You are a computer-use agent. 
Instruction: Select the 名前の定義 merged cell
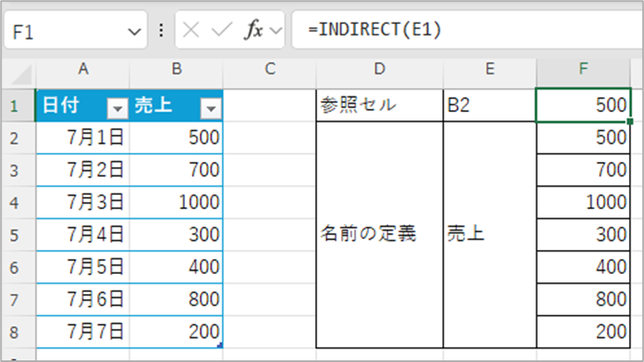tap(379, 234)
